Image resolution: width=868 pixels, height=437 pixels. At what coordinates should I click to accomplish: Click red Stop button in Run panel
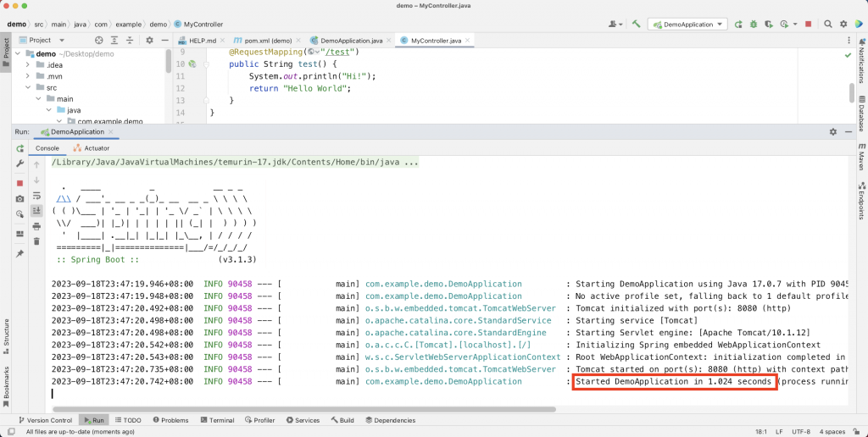[x=20, y=183]
